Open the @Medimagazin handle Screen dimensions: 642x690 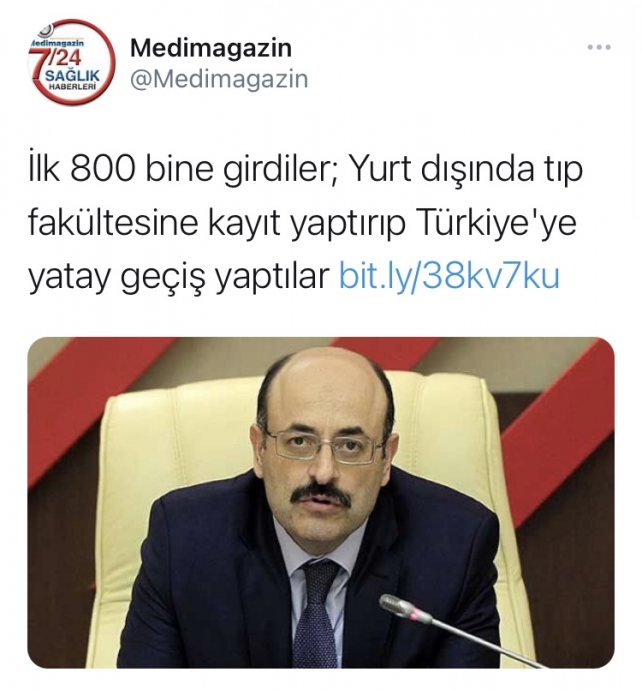219,79
